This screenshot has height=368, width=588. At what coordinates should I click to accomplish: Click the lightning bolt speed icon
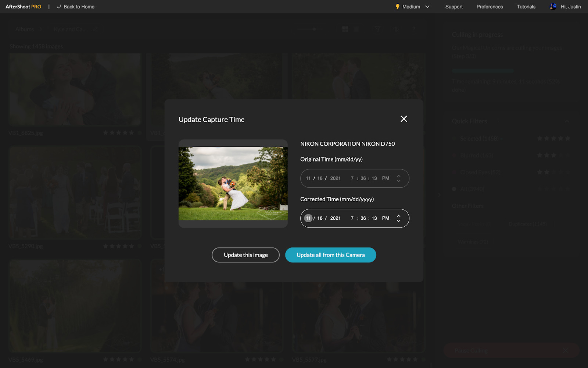pos(397,7)
